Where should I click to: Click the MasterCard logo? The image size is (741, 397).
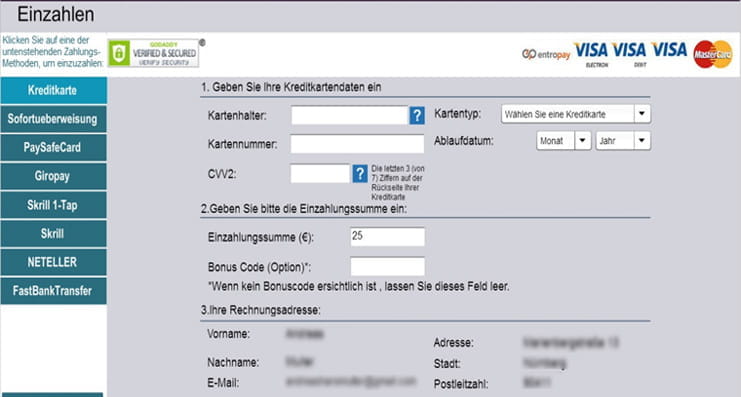click(713, 54)
